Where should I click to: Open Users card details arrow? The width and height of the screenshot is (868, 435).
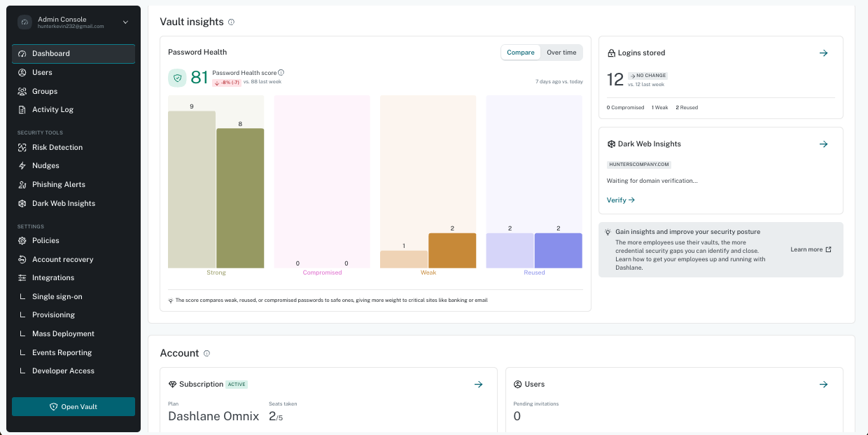coord(824,385)
